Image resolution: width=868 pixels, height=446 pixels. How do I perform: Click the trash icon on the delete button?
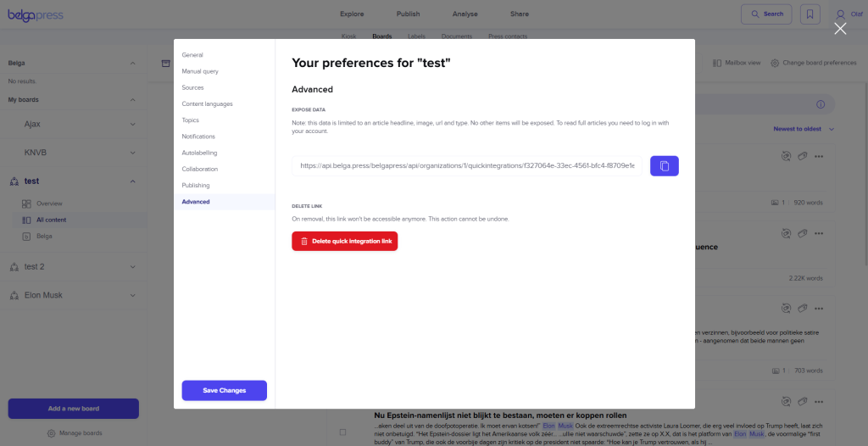pyautogui.click(x=304, y=241)
